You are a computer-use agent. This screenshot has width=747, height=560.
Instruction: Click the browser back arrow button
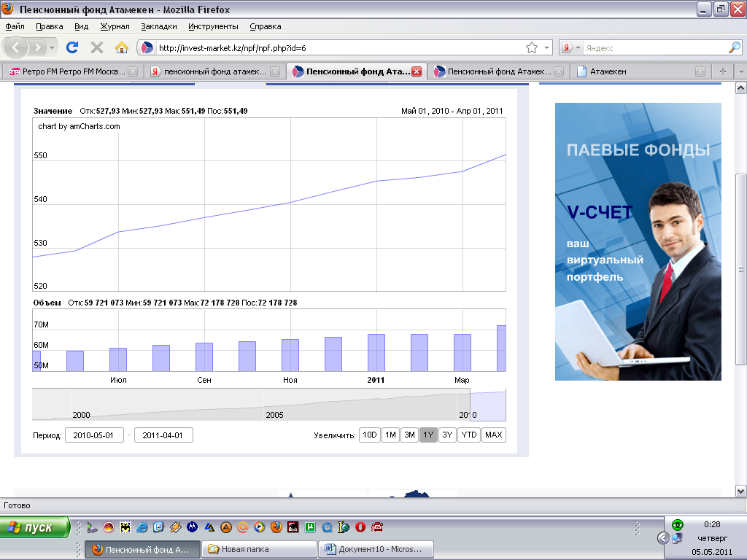[18, 47]
